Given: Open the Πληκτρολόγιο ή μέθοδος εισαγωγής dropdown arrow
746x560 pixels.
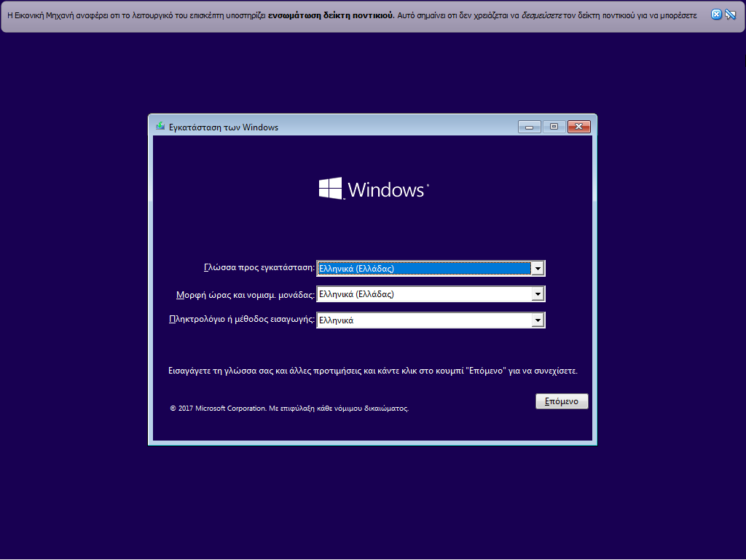Looking at the screenshot, I should click(x=538, y=320).
